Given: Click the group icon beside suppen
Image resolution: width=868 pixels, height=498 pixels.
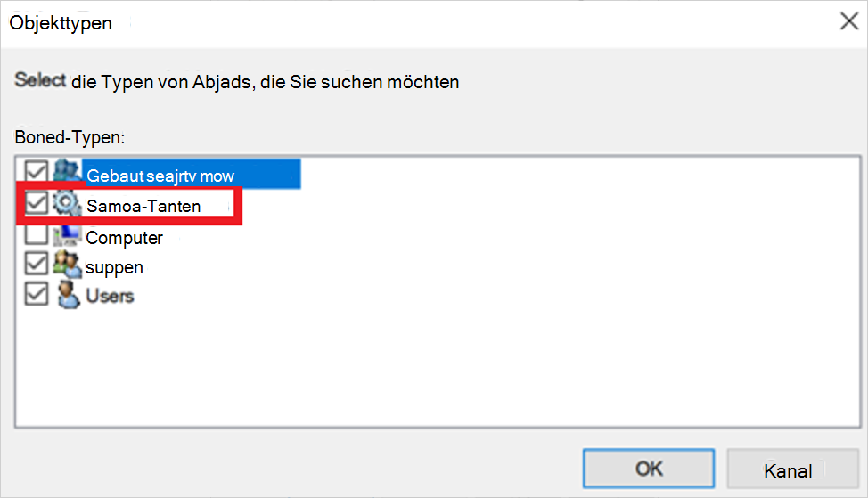Looking at the screenshot, I should (x=66, y=265).
